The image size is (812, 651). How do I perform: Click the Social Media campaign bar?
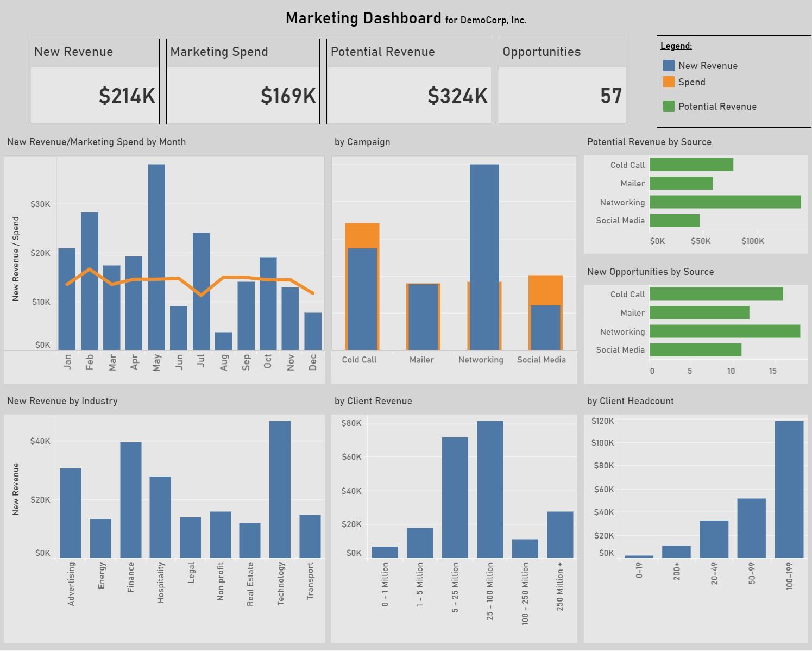coord(545,312)
